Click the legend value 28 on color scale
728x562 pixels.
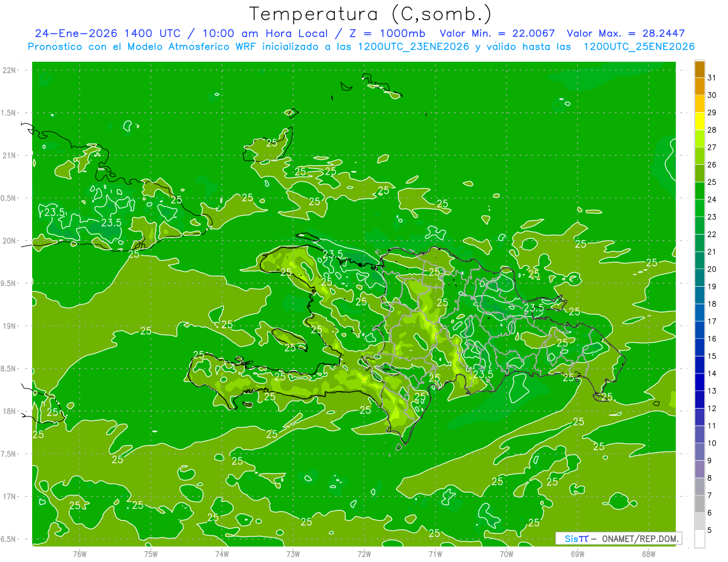pos(712,130)
